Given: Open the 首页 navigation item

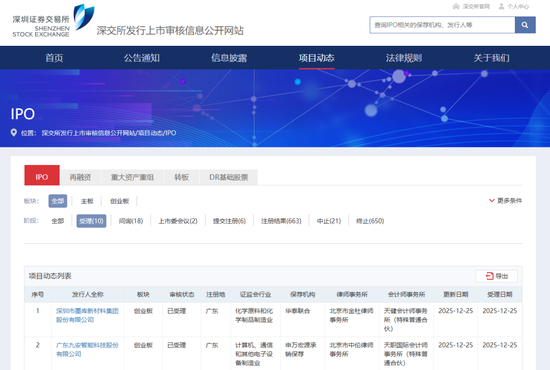Looking at the screenshot, I should click(x=54, y=58).
